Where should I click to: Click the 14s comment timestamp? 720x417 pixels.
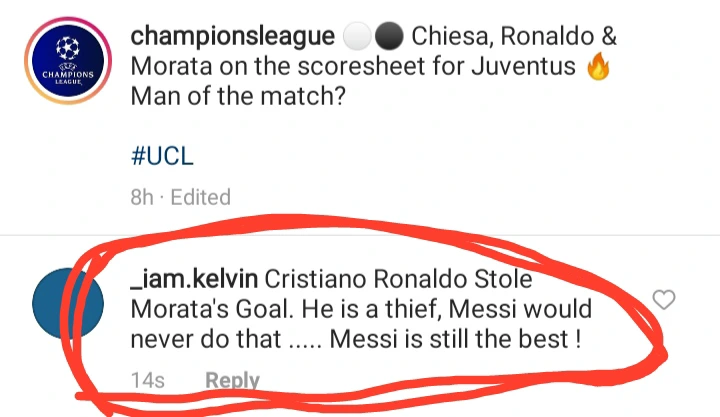[146, 380]
